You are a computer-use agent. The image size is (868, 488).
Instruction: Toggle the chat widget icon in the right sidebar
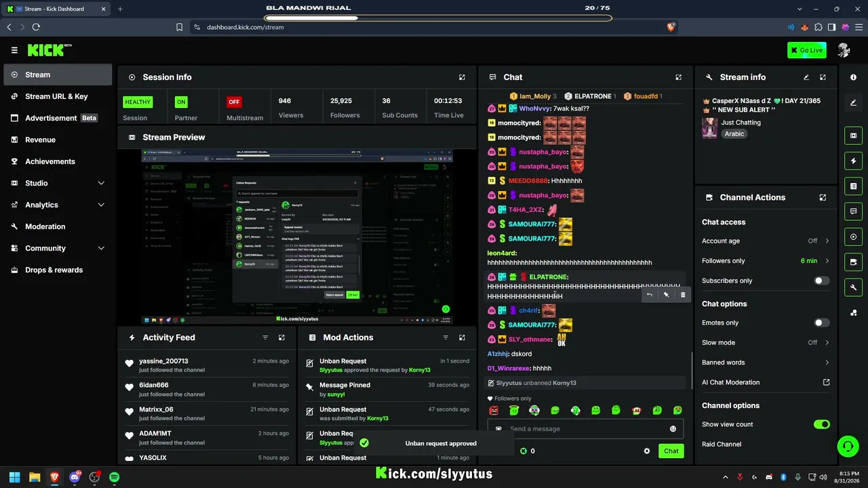853,211
